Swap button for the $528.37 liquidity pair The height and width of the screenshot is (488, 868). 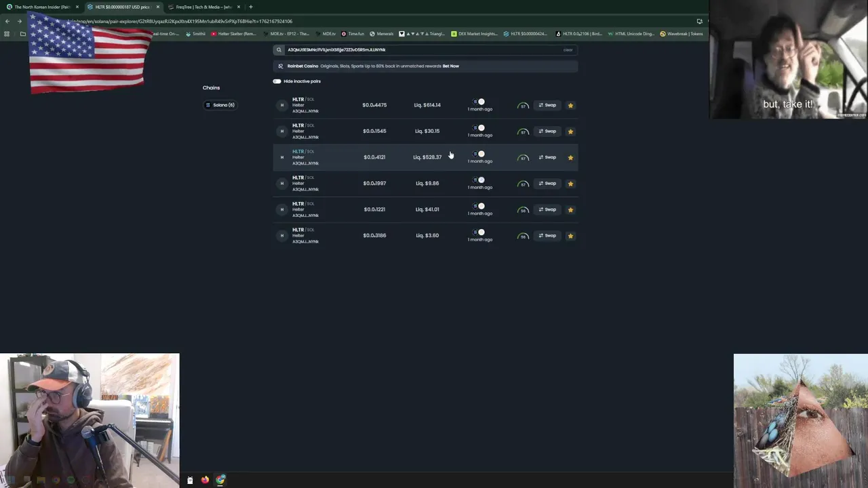point(548,157)
